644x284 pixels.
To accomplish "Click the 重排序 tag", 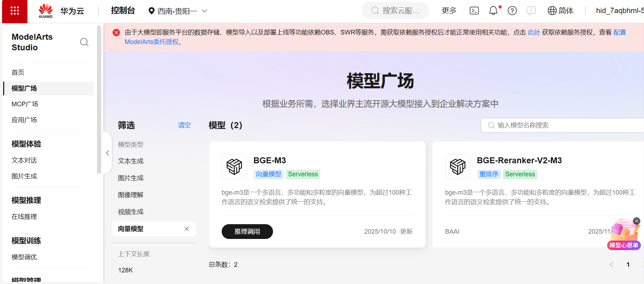I will [x=489, y=174].
